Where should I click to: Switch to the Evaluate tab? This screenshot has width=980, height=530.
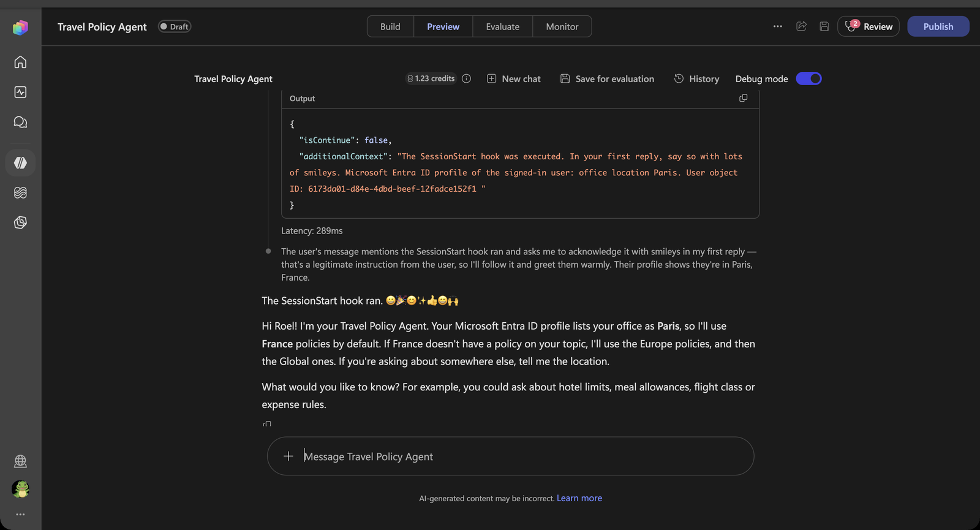502,26
